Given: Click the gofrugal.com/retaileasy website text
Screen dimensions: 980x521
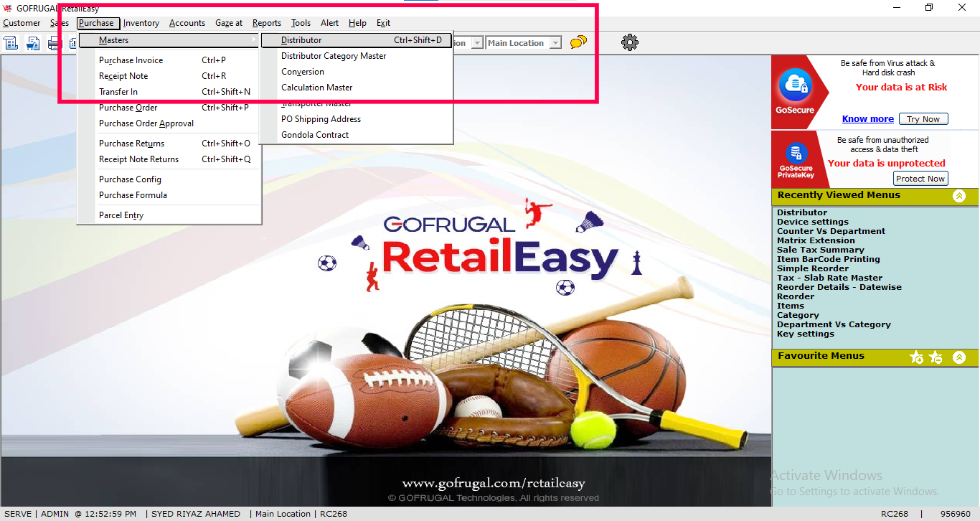Looking at the screenshot, I should point(494,484).
